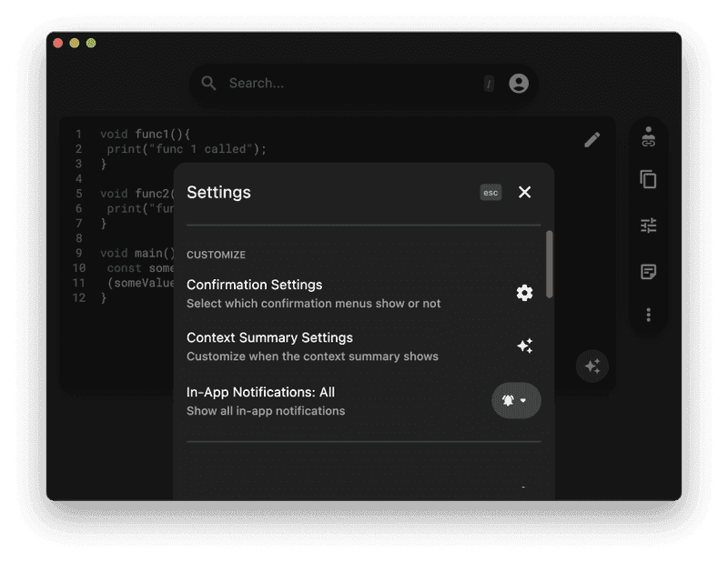728x562 pixels.
Task: Open Confirmation Settings entry
Action: coord(254,285)
